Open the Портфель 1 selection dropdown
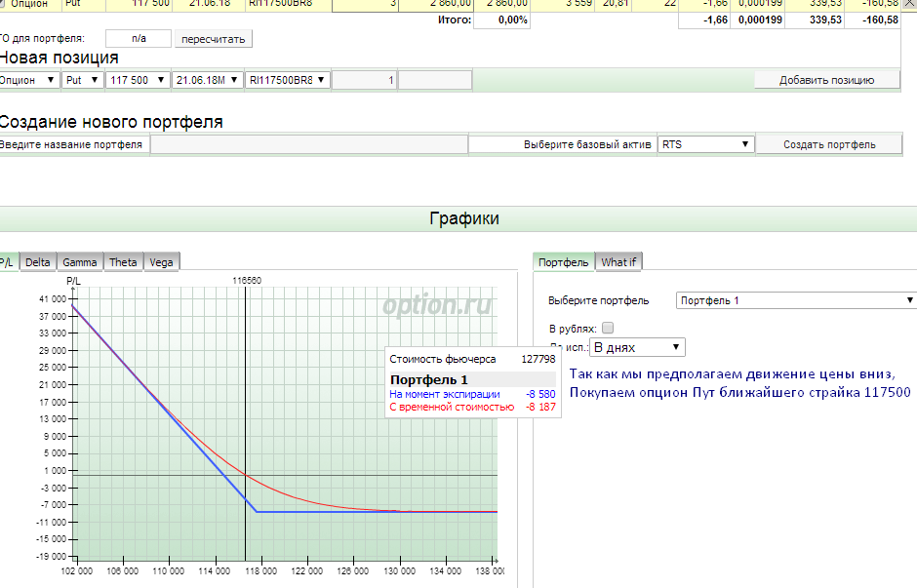917x588 pixels. tap(796, 300)
